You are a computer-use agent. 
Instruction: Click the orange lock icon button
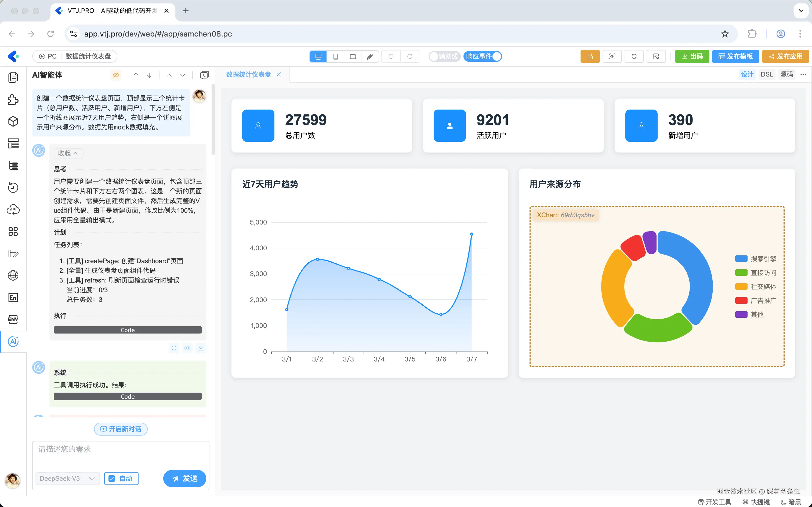(590, 56)
